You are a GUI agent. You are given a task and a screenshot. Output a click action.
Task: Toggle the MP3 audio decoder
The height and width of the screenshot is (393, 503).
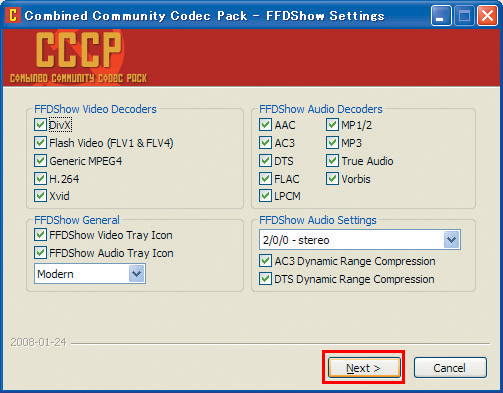tap(332, 143)
